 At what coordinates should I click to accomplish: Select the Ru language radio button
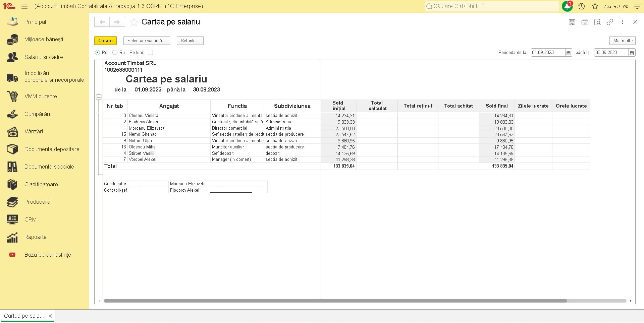pos(115,53)
